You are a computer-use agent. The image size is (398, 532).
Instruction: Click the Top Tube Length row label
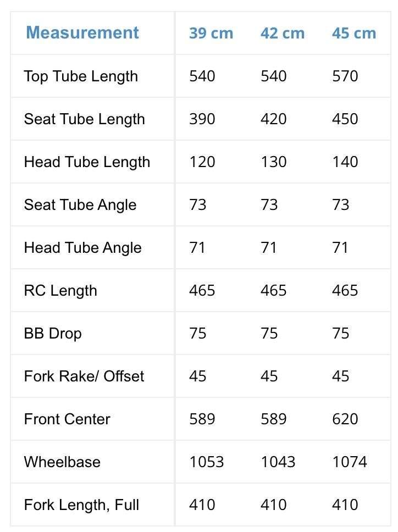pyautogui.click(x=81, y=76)
